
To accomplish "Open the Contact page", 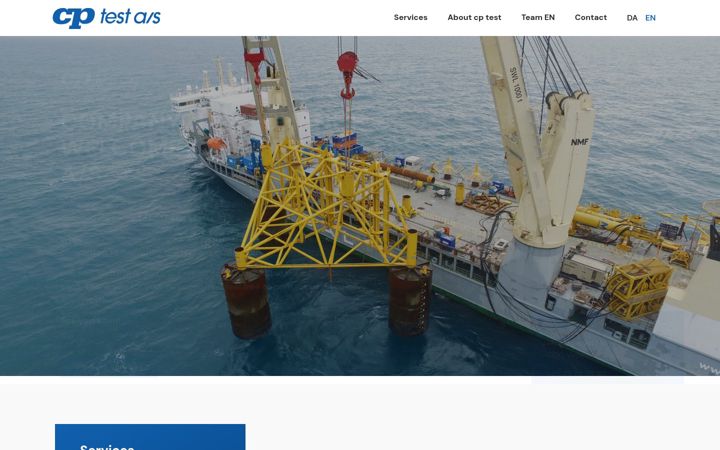I will click(x=591, y=17).
